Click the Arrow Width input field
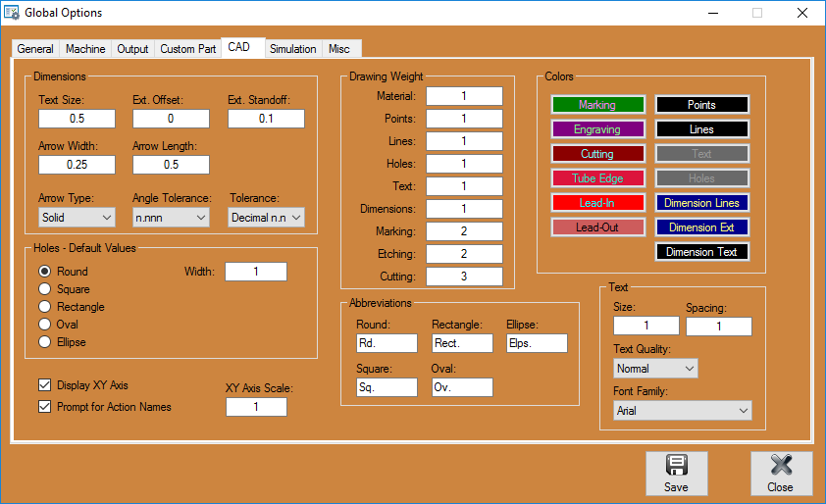The image size is (826, 504). 77,165
